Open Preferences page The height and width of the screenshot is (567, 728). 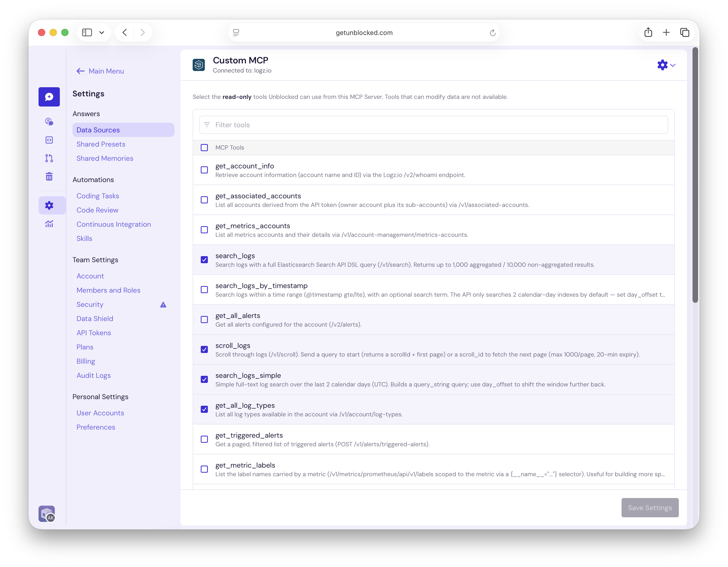coord(96,427)
